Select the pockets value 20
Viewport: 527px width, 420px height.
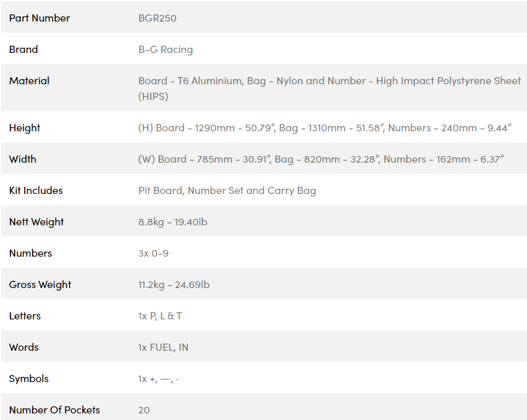[x=144, y=410]
